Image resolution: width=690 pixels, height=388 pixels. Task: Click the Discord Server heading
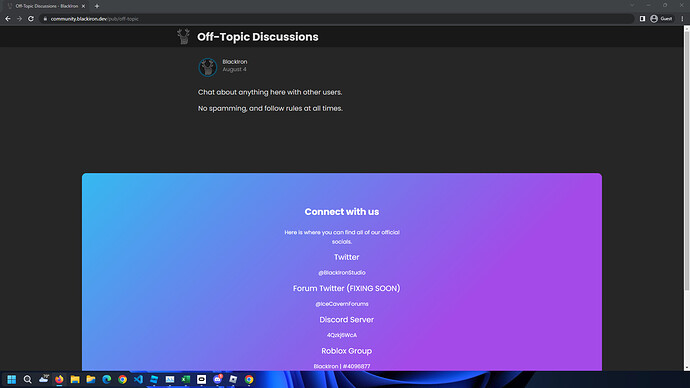pos(346,320)
